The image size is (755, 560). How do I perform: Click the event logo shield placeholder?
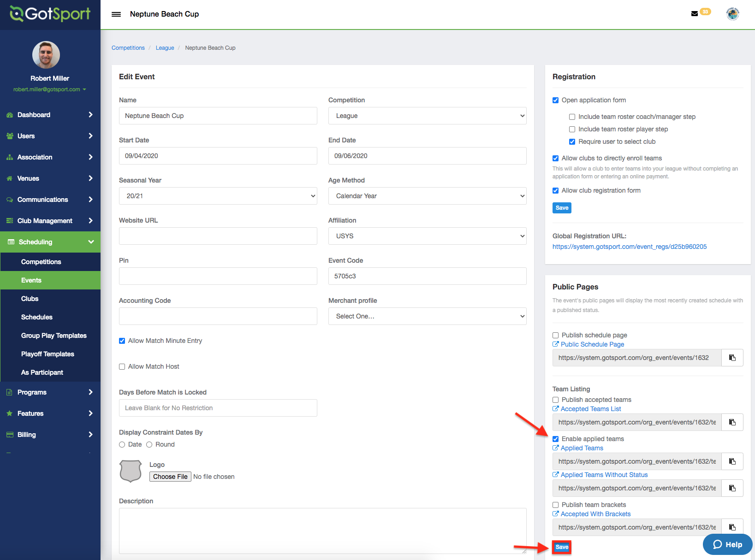(131, 471)
